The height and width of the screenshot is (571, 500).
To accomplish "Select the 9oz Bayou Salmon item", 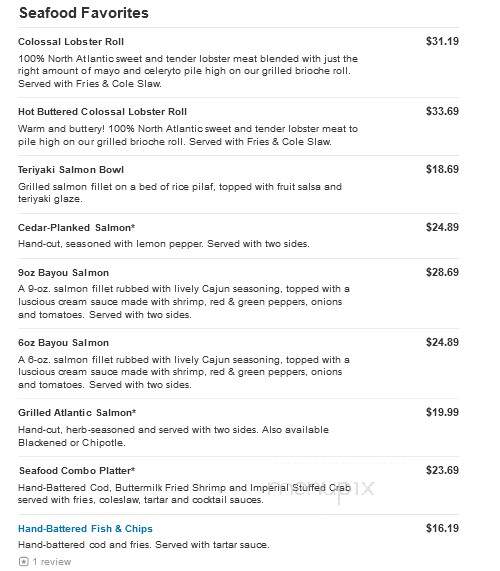I will coord(63,273).
